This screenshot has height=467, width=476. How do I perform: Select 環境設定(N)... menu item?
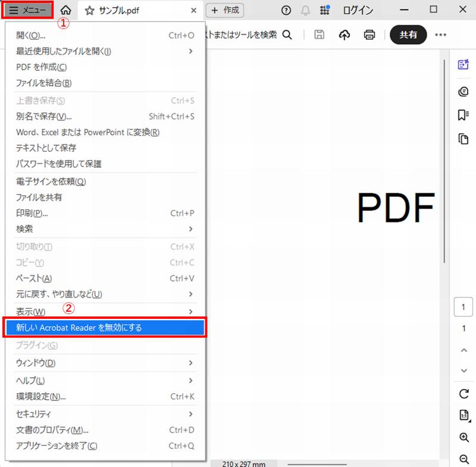(105, 396)
